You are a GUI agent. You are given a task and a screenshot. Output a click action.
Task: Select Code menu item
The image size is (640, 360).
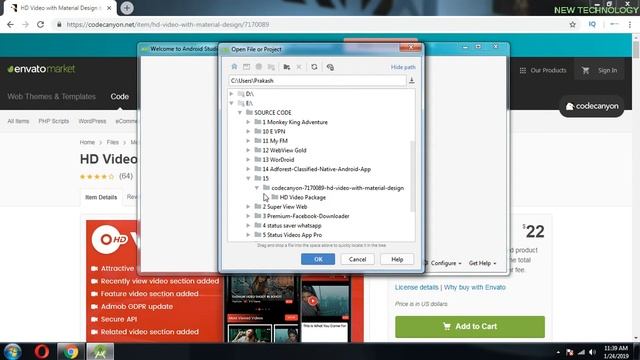120,96
